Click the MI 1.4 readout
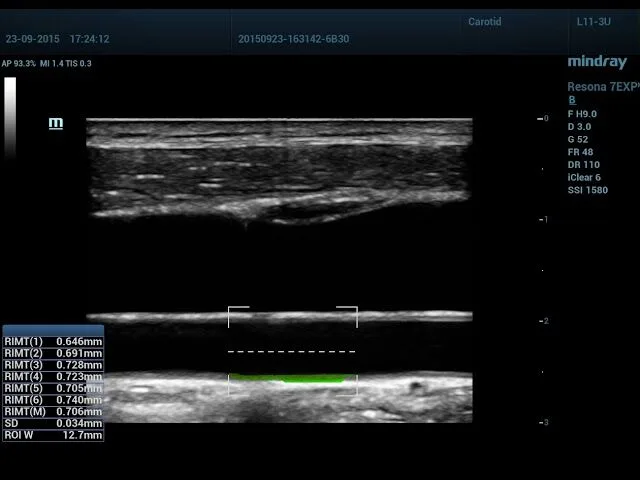 [51, 64]
